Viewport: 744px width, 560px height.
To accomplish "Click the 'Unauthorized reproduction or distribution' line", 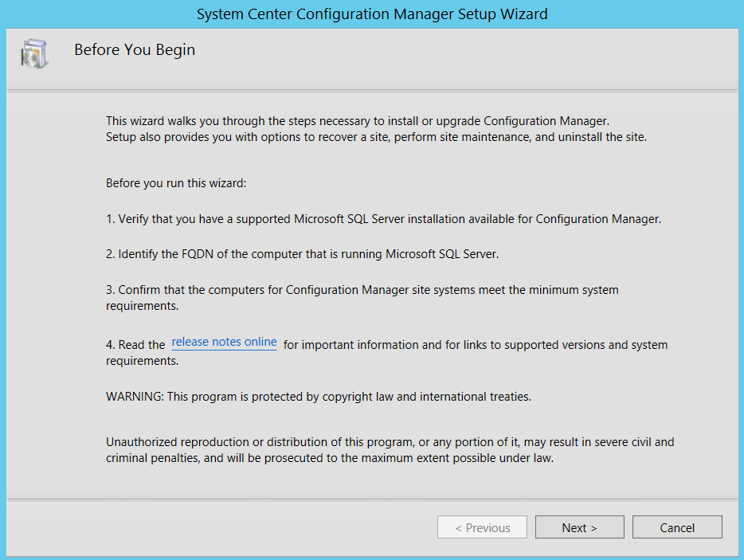I will (390, 442).
